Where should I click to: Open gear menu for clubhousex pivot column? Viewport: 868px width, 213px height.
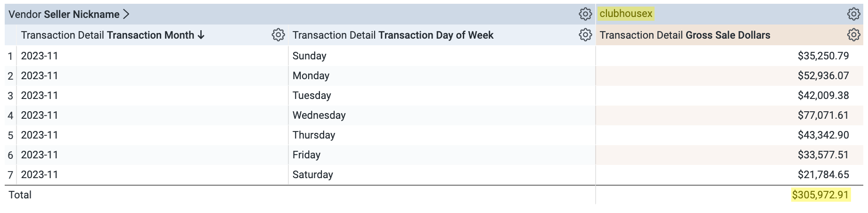click(853, 14)
